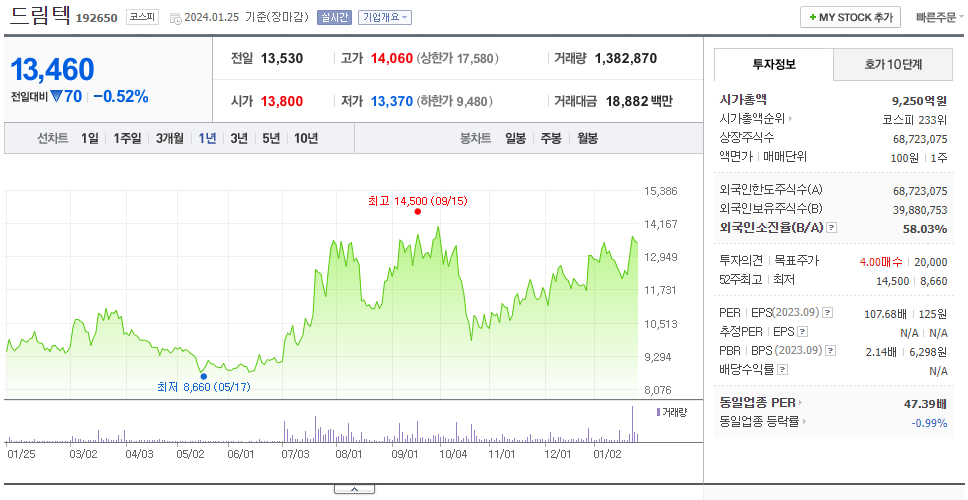Select the 3년 line chart period

pos(239,138)
